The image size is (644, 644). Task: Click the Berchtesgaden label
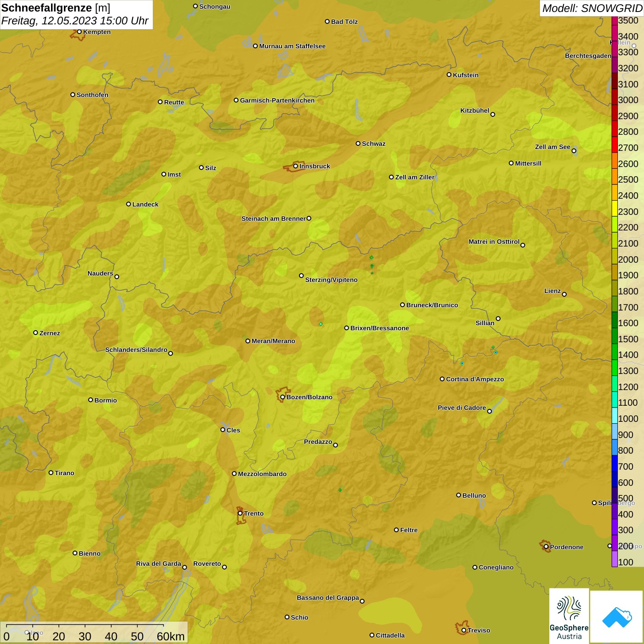pyautogui.click(x=588, y=56)
